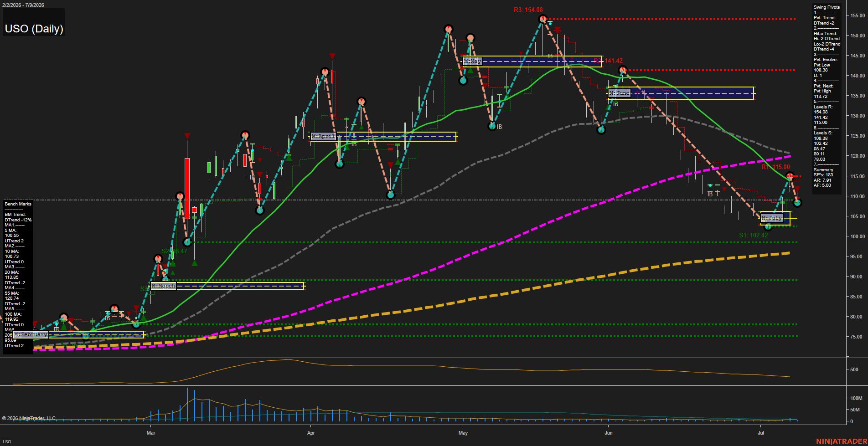Click the Pvt Low 108.38 value

pyautogui.click(x=822, y=67)
